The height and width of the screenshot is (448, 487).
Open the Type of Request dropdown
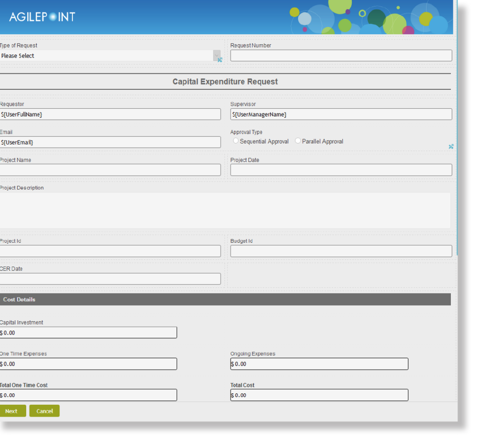(x=110, y=56)
